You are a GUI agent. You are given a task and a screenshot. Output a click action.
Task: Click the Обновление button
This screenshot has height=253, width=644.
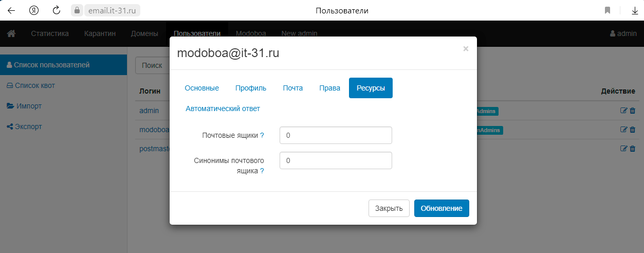[x=441, y=208]
